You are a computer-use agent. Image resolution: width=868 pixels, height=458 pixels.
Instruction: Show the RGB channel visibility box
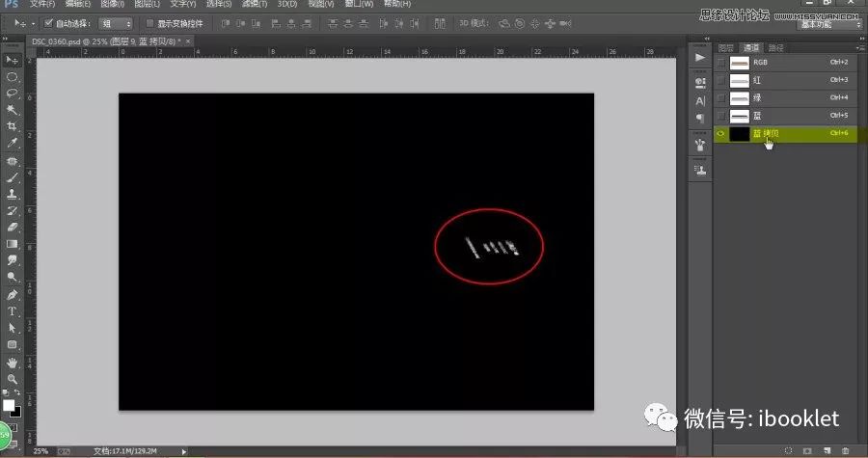coord(721,62)
